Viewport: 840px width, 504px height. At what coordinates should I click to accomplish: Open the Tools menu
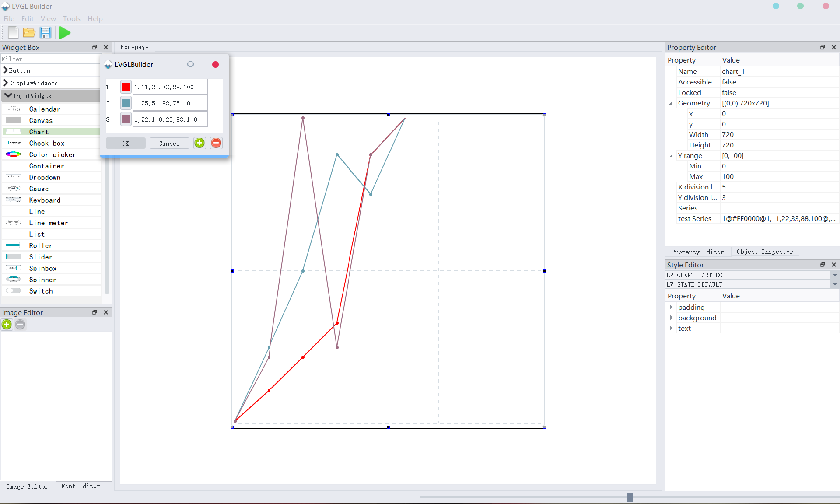point(71,18)
